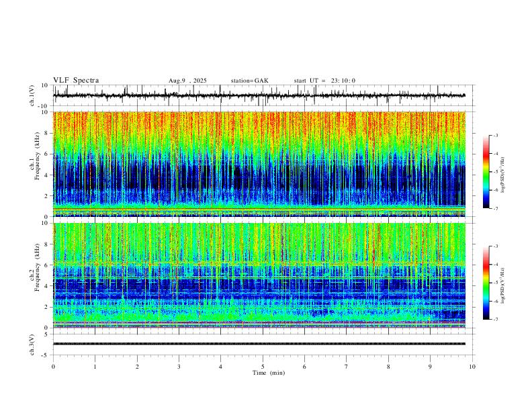This screenshot has height=411, width=532.
Task: Click time axis tick label "8"
Action: [388, 367]
